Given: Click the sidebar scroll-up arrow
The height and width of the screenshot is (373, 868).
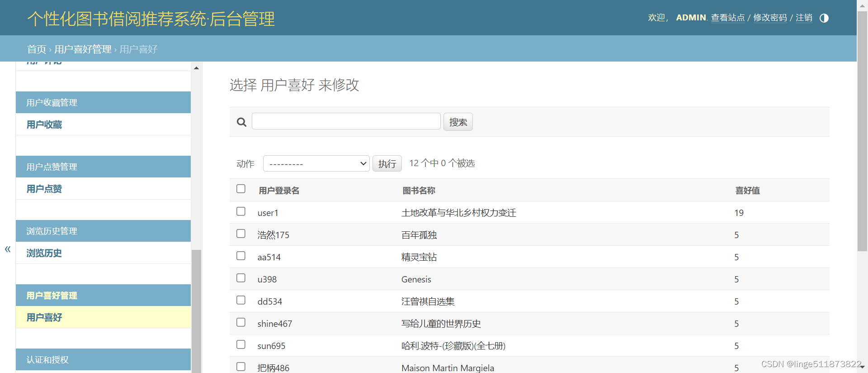Looking at the screenshot, I should pyautogui.click(x=196, y=68).
